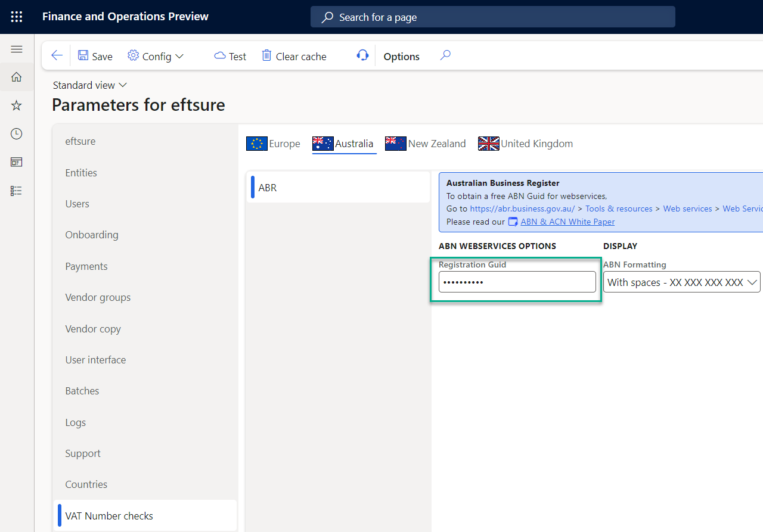
Task: Click the Save floppy disk icon
Action: [83, 56]
